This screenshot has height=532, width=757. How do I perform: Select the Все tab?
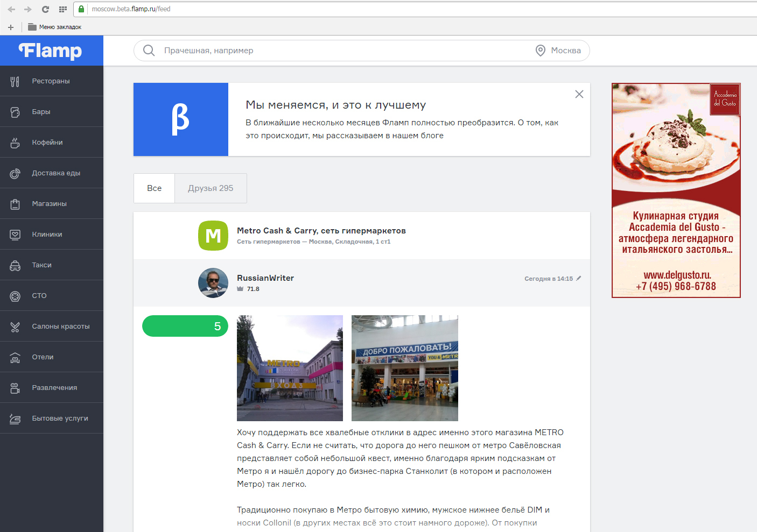[155, 188]
